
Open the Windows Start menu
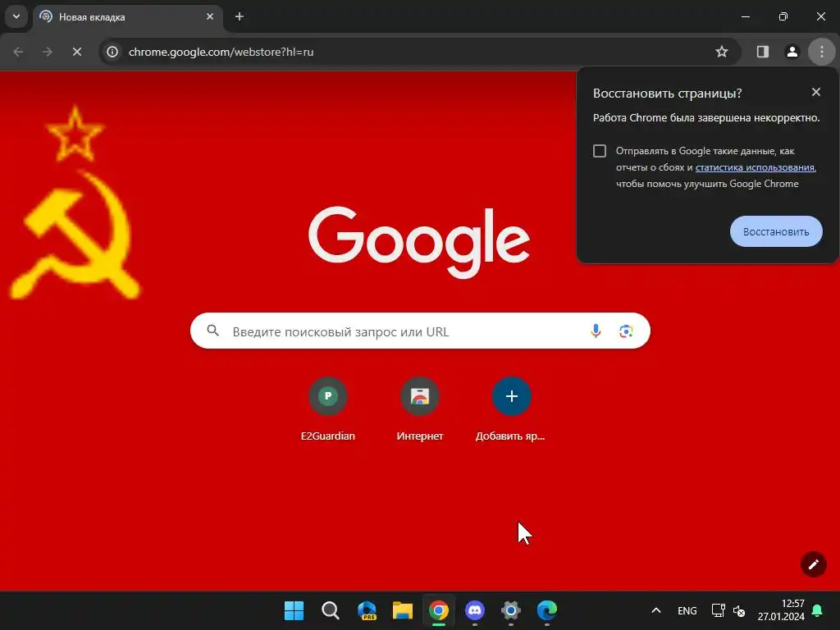[294, 610]
